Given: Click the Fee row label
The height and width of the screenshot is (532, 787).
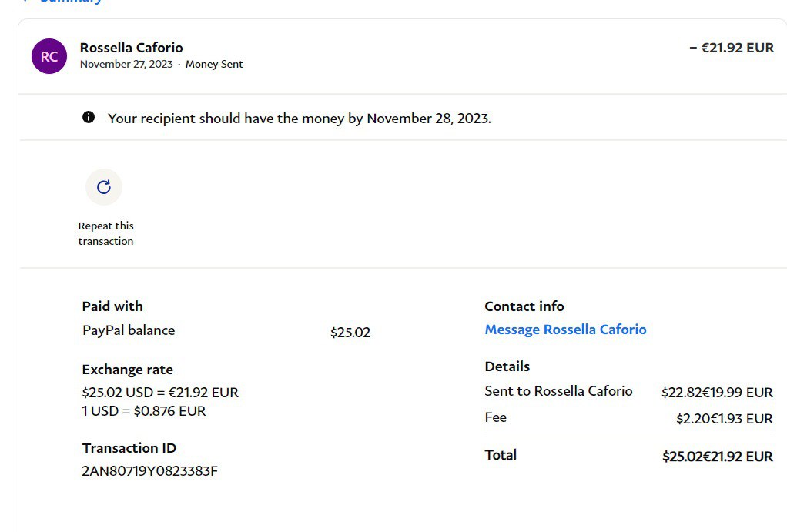Looking at the screenshot, I should coord(496,417).
